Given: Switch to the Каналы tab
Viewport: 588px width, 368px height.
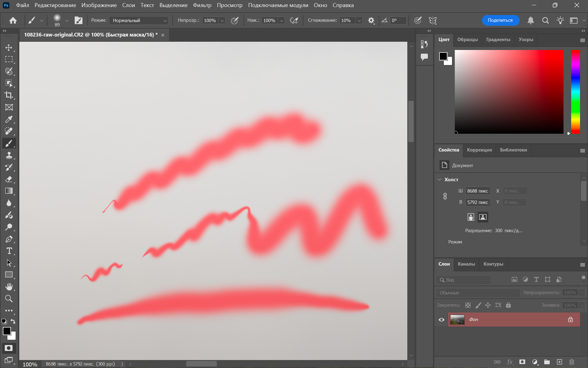Looking at the screenshot, I should (466, 264).
